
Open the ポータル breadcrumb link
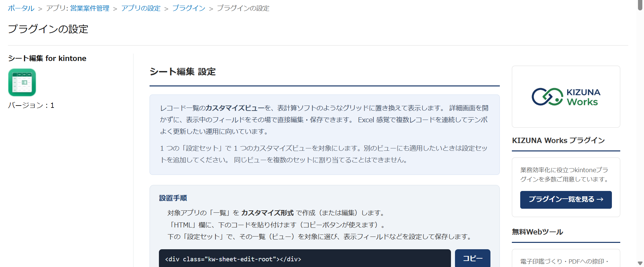tap(21, 8)
